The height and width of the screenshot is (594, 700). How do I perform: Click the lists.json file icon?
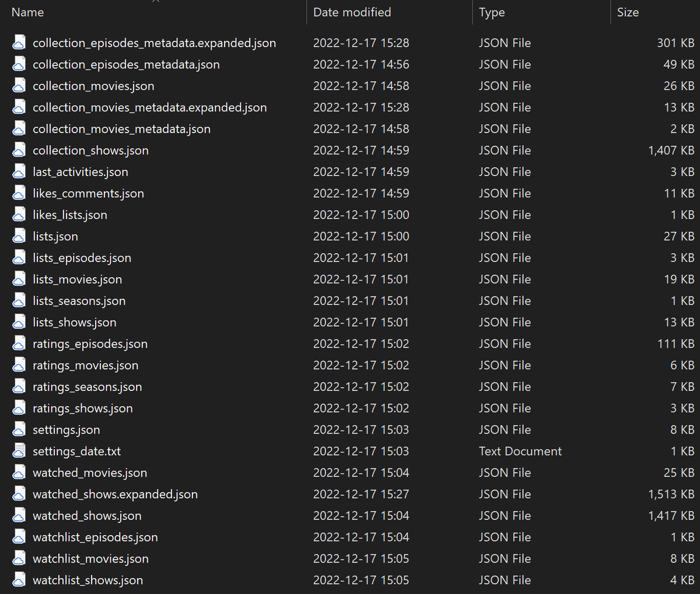(19, 236)
